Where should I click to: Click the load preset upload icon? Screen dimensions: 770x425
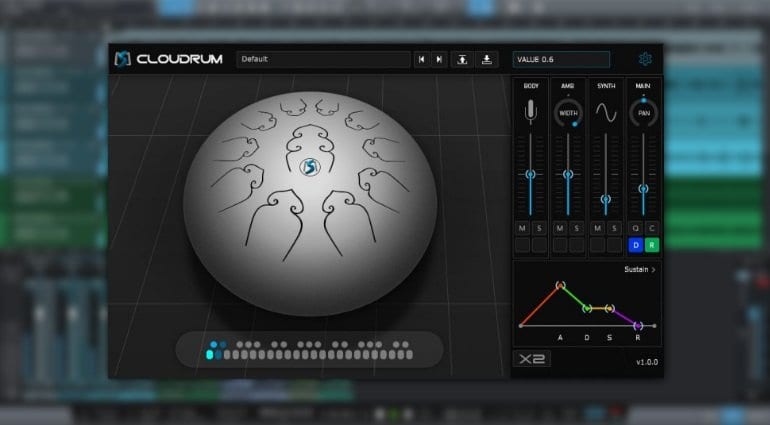462,59
